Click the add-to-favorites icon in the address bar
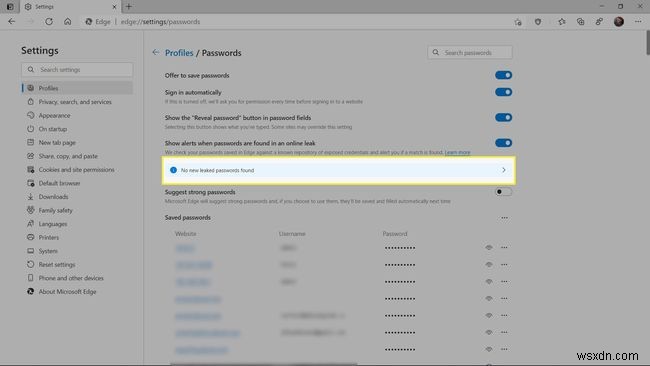 pyautogui.click(x=518, y=22)
